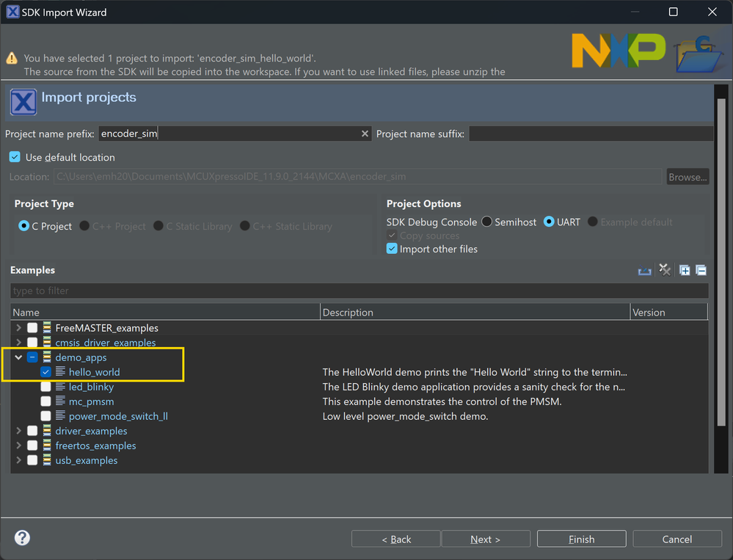This screenshot has height=560, width=733.
Task: Expand the freertos_examples tree node
Action: [x=18, y=446]
